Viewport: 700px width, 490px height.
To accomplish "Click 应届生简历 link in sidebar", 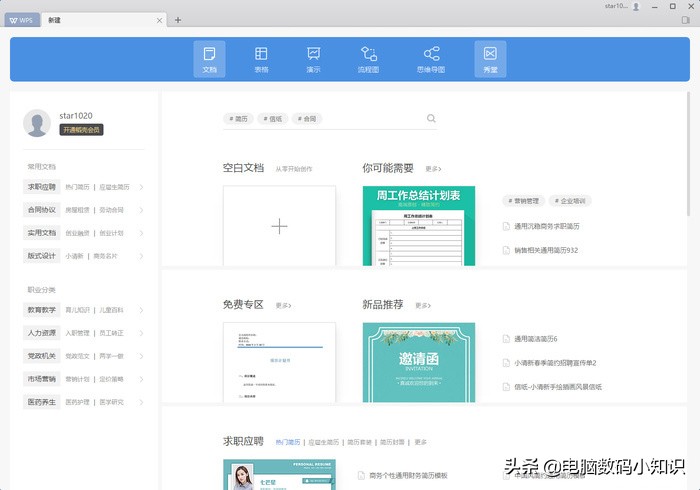I will [x=114, y=187].
